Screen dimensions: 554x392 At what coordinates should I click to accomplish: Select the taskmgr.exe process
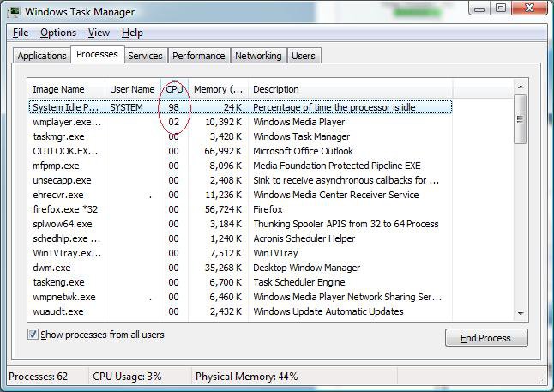(x=240, y=136)
